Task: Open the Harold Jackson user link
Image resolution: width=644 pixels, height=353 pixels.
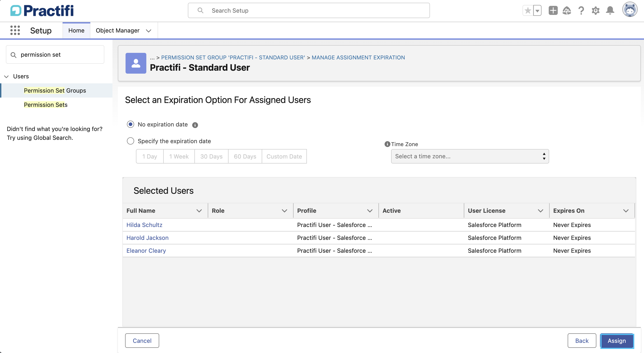Action: tap(147, 238)
